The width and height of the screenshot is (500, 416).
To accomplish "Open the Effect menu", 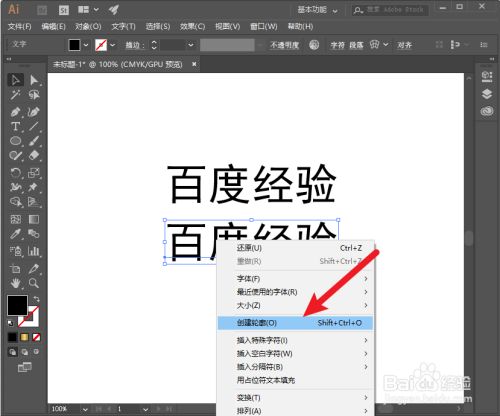I will pos(192,27).
